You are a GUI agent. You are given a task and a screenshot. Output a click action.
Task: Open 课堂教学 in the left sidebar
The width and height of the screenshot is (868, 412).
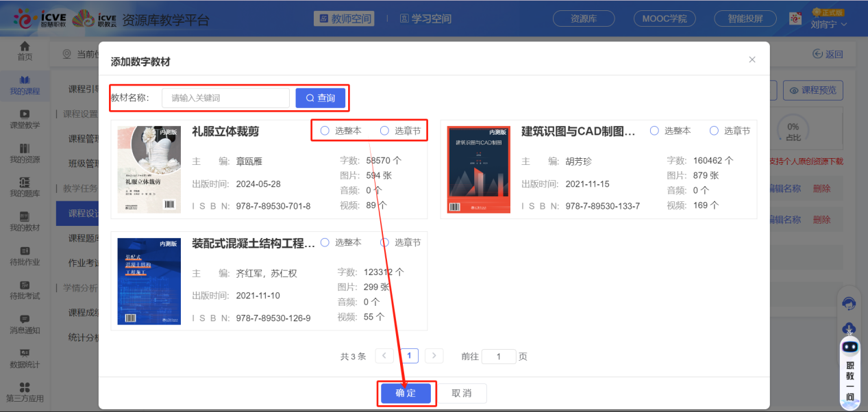click(25, 118)
